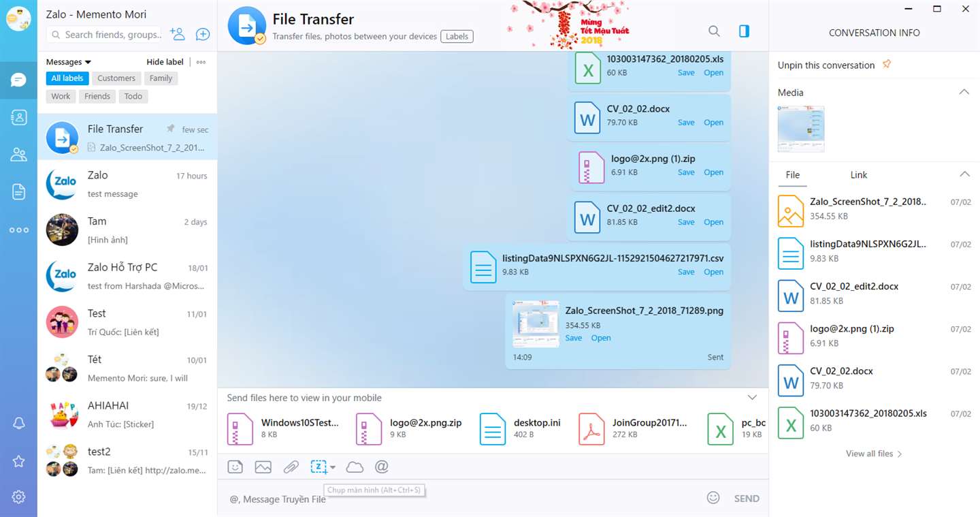Viewport: 980px width, 517px height.
Task: Select the Work label filter
Action: [x=61, y=97]
